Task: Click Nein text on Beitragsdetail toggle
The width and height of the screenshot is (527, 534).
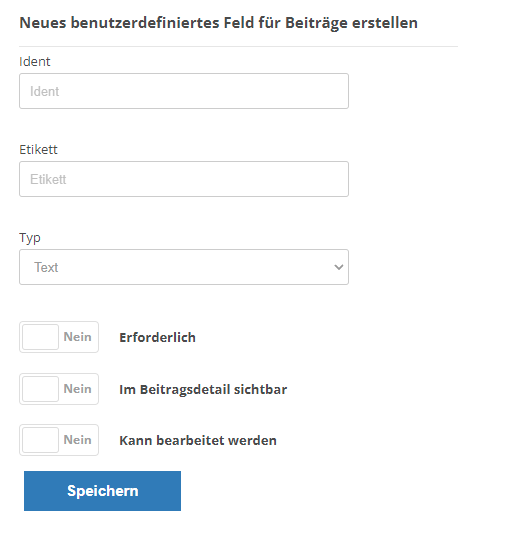Action: click(78, 389)
